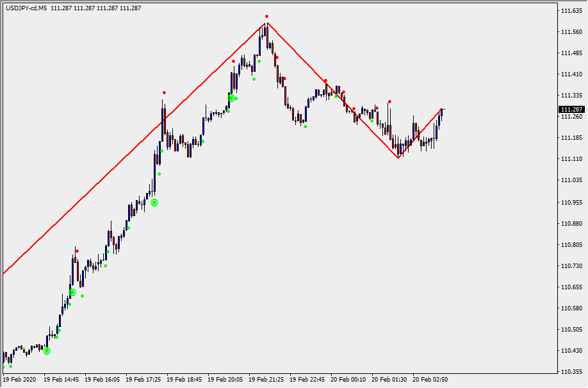The height and width of the screenshot is (388, 588).
Task: Click the green circled marker near 110.655
Action: click(x=72, y=292)
